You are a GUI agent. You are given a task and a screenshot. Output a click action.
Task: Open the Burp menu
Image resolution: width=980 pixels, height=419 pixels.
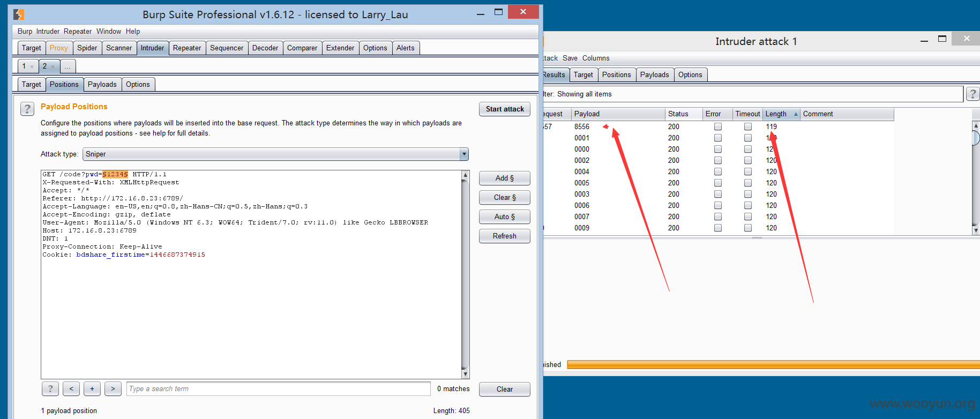25,32
